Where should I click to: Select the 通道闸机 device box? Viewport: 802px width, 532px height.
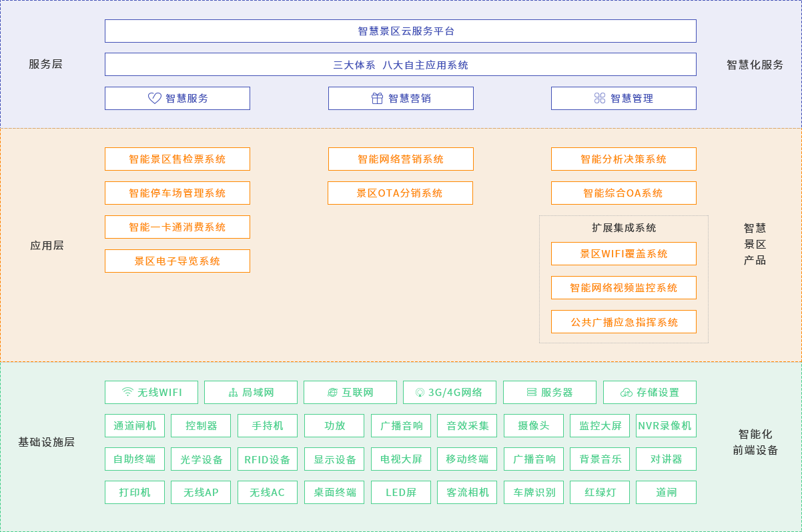pos(135,425)
